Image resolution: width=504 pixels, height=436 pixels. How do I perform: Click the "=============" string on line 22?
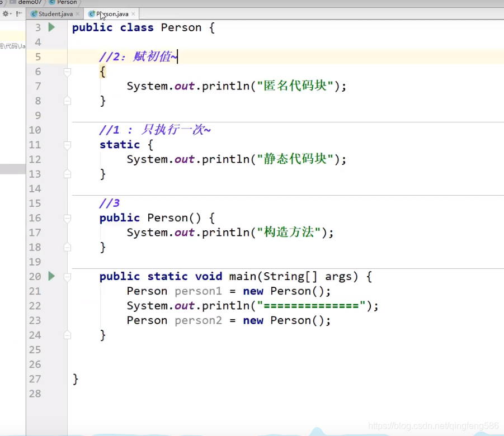tap(311, 306)
